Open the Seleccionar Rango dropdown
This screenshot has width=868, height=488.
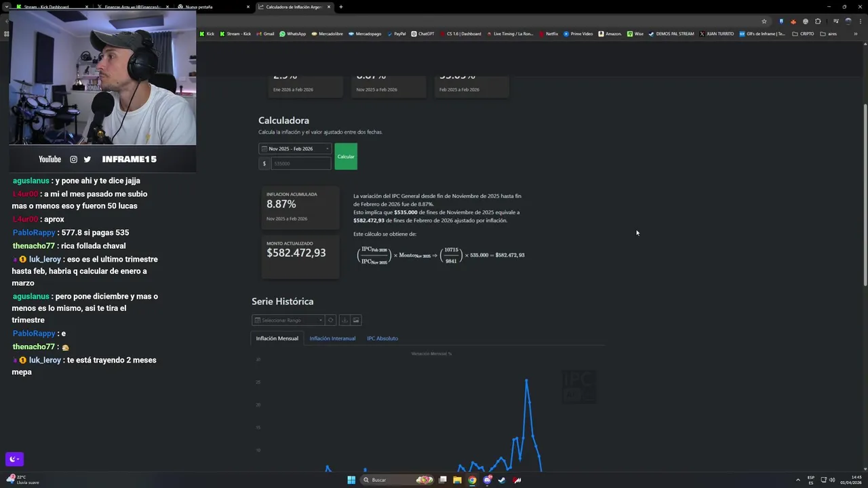click(288, 320)
